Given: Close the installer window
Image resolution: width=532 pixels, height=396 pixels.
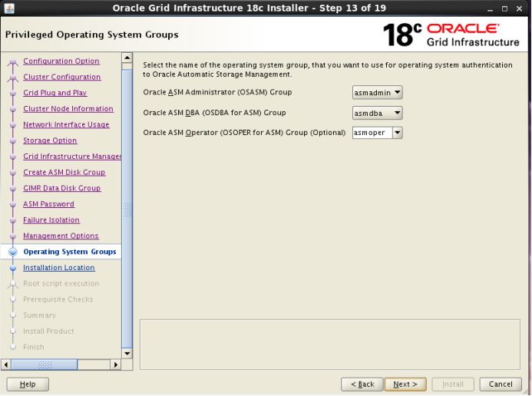Looking at the screenshot, I should click(x=519, y=8).
